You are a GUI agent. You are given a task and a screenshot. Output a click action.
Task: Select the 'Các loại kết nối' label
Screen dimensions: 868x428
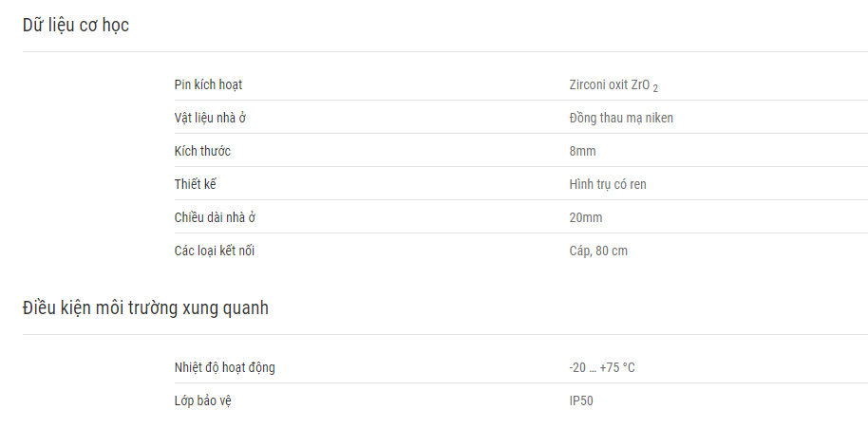215,251
